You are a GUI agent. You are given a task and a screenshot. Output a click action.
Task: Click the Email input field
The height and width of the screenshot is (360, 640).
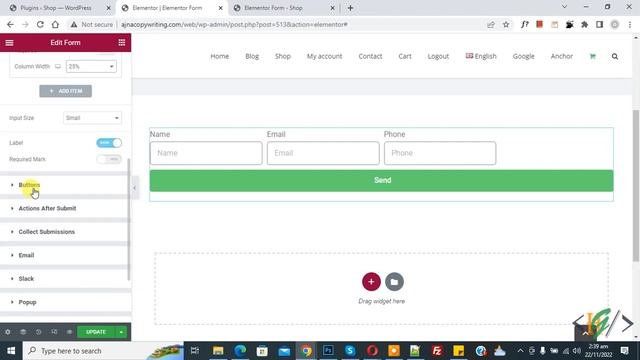click(x=323, y=153)
